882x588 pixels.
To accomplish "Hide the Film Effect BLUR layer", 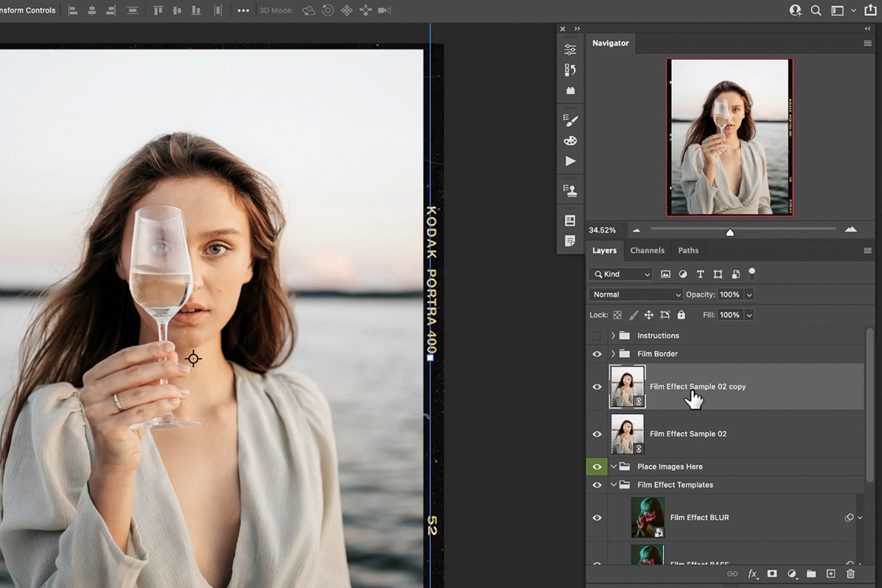I will click(x=597, y=517).
